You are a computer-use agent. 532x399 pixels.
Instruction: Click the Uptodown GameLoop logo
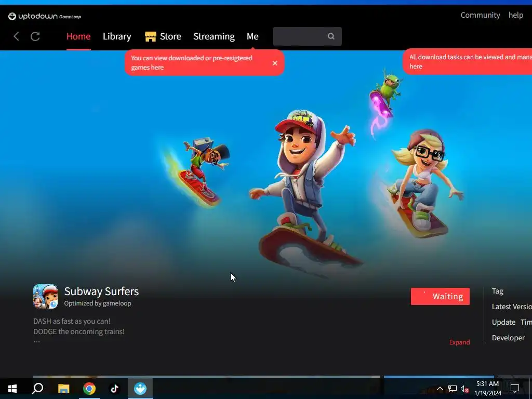pyautogui.click(x=45, y=16)
